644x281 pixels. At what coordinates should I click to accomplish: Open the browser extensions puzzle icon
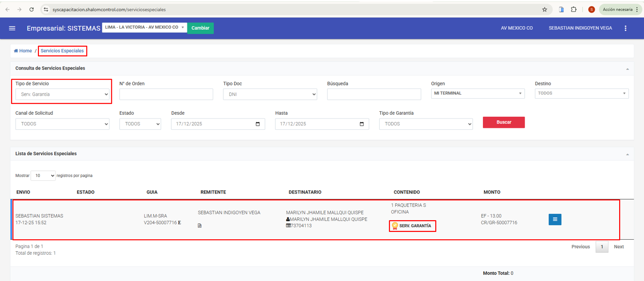[574, 9]
